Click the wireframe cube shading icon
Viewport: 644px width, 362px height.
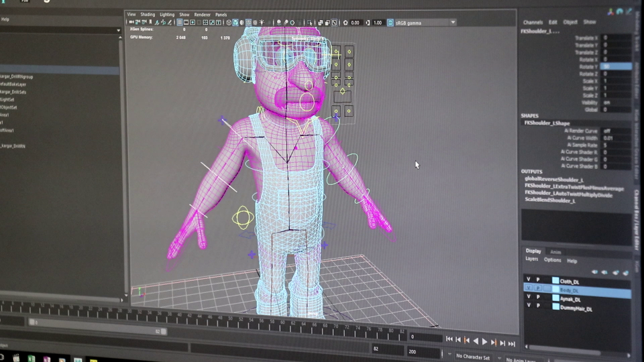coord(229,22)
